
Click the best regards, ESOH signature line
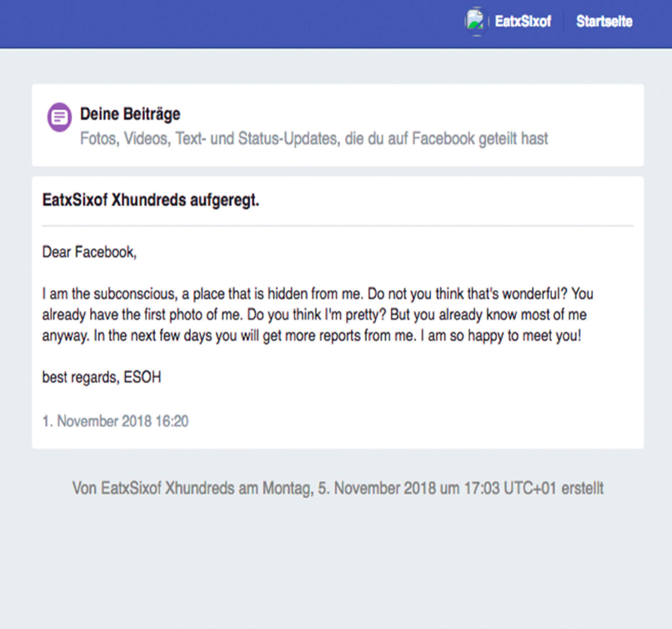(x=102, y=377)
